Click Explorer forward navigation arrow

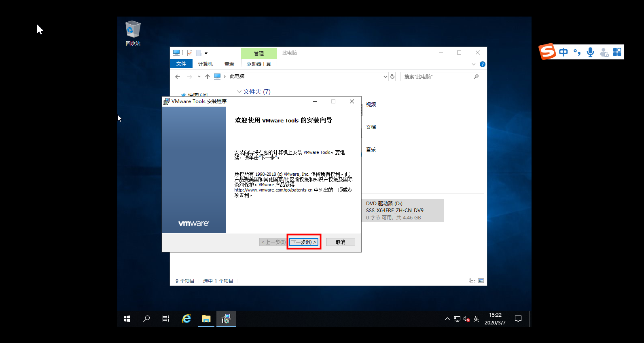pos(189,76)
